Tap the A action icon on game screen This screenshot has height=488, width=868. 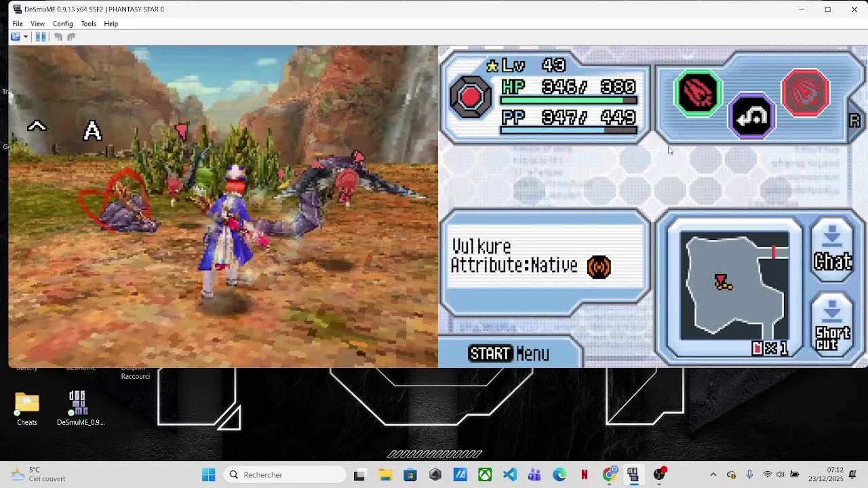coord(92,131)
